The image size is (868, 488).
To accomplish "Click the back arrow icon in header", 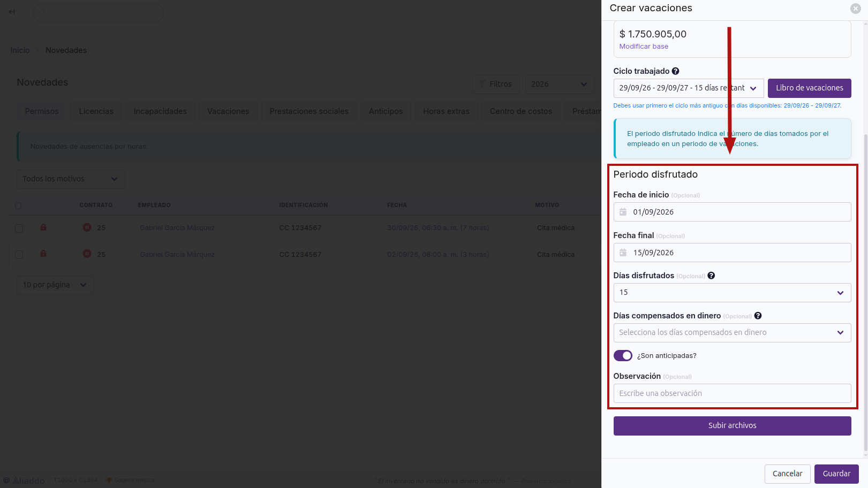I will (x=12, y=12).
